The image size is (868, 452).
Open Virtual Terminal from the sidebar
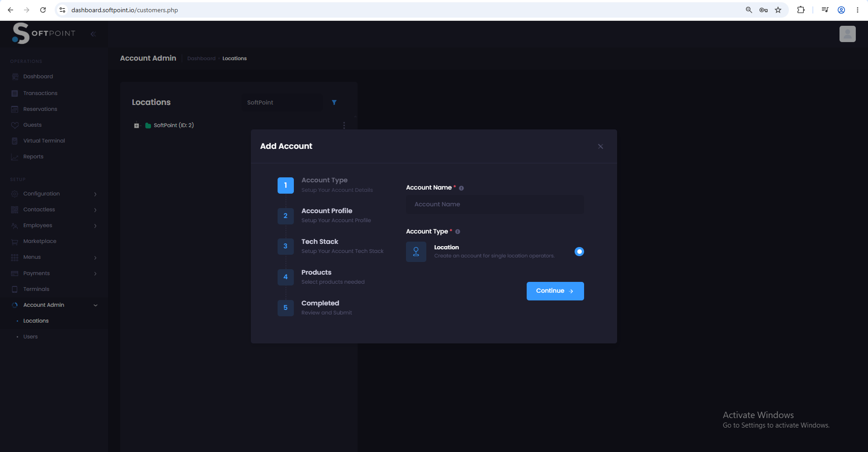click(44, 141)
